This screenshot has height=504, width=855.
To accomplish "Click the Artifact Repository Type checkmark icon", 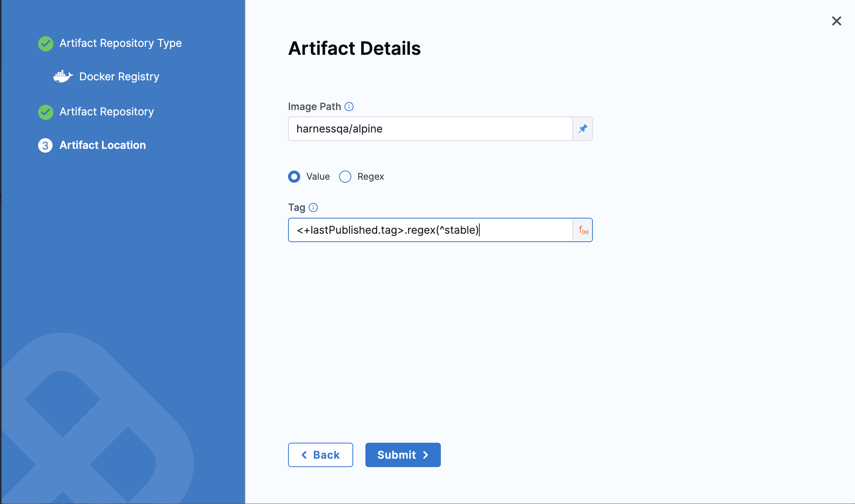I will point(46,43).
